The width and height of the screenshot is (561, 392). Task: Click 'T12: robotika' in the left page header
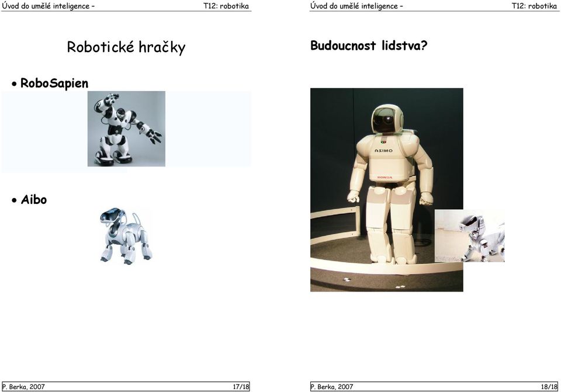pos(226,6)
